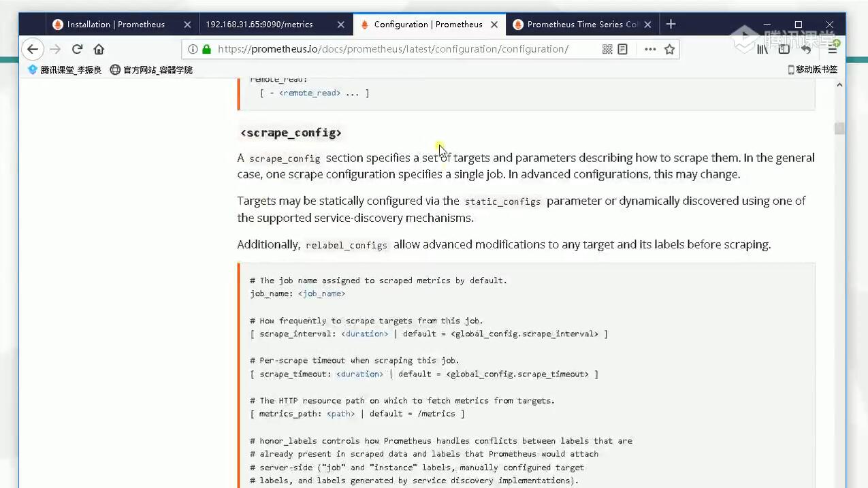Image resolution: width=868 pixels, height=488 pixels.
Task: Close the 192.168.31.65:9090/metrics tab
Action: [x=341, y=25]
